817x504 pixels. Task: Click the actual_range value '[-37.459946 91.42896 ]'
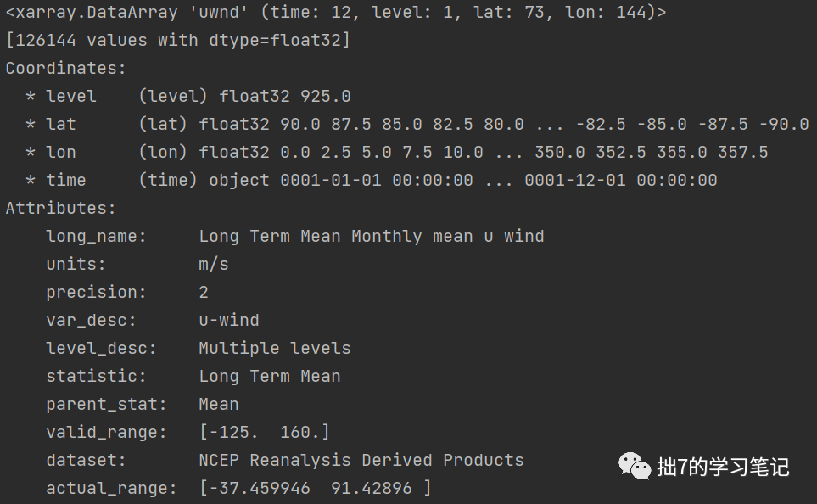coord(315,488)
